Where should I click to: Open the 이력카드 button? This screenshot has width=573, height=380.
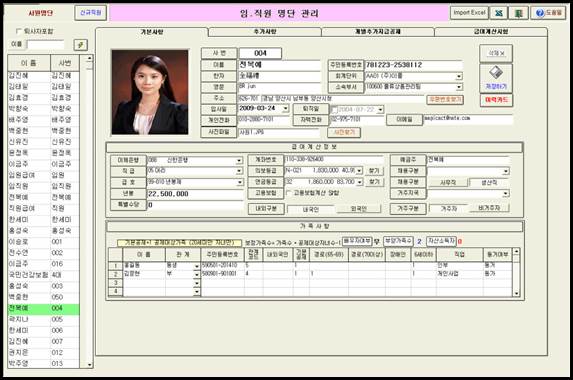[496, 100]
